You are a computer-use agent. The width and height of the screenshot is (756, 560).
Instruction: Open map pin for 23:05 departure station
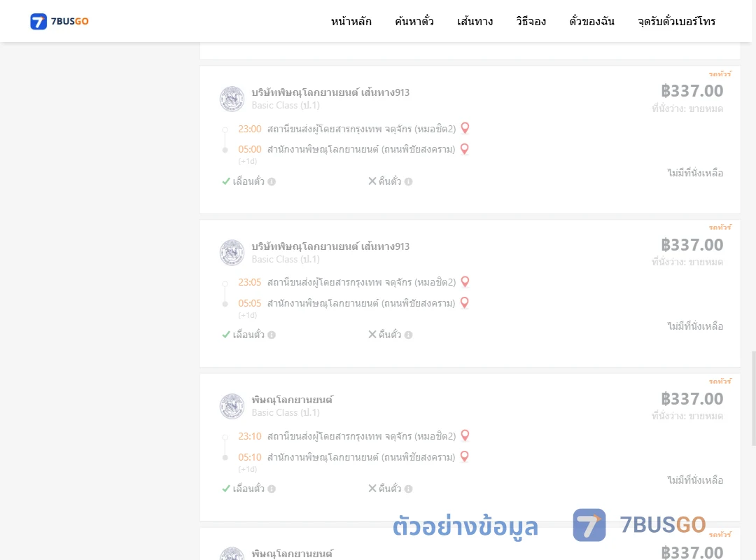(465, 281)
